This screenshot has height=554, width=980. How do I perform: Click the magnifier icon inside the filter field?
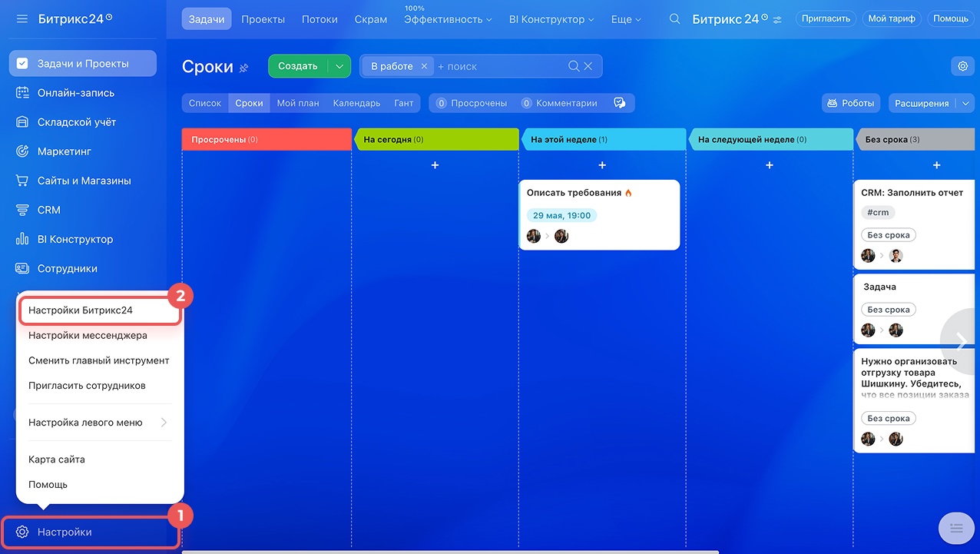coord(574,67)
